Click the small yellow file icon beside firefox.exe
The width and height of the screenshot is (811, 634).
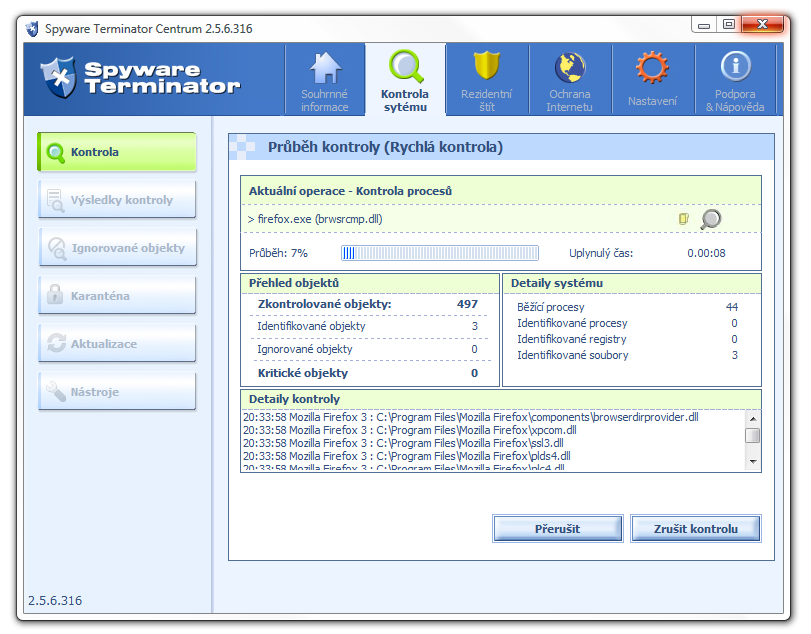[683, 219]
